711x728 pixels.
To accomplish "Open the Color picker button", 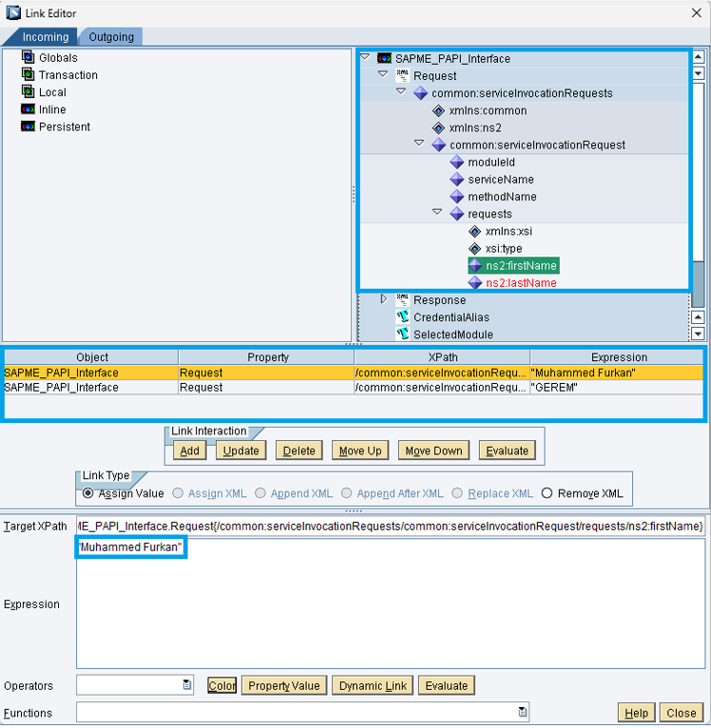I will coord(221,685).
